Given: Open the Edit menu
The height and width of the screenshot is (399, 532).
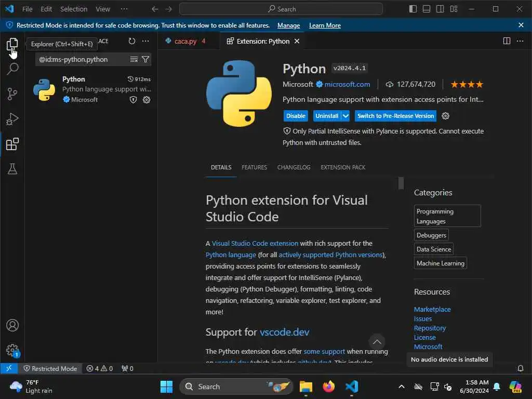Looking at the screenshot, I should (x=46, y=9).
